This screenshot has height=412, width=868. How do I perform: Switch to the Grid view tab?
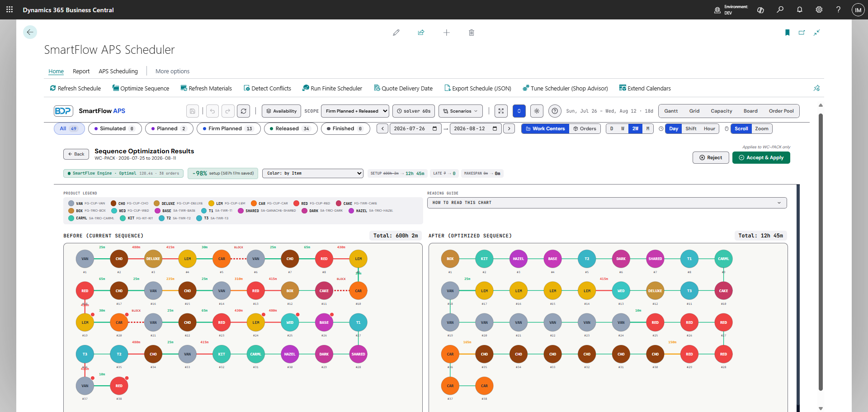click(x=694, y=111)
